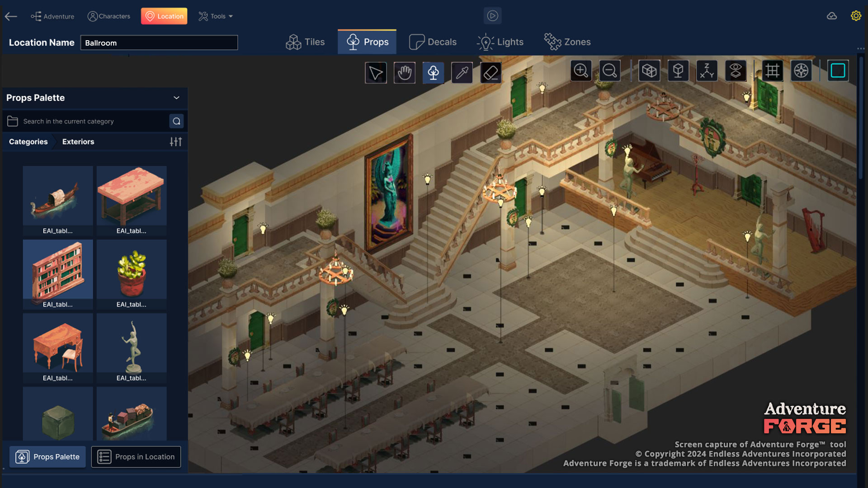
Task: Click the three-dots overflow menu
Action: tap(861, 48)
